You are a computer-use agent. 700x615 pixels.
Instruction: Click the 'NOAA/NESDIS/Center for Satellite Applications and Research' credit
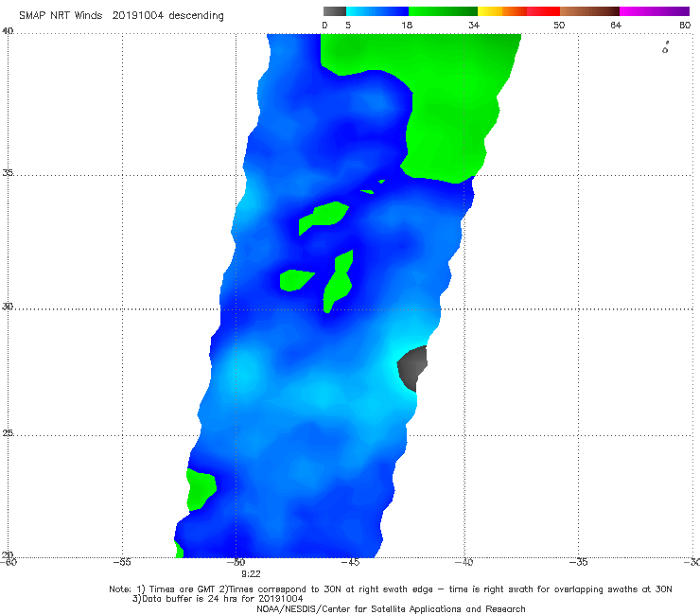[x=391, y=608]
